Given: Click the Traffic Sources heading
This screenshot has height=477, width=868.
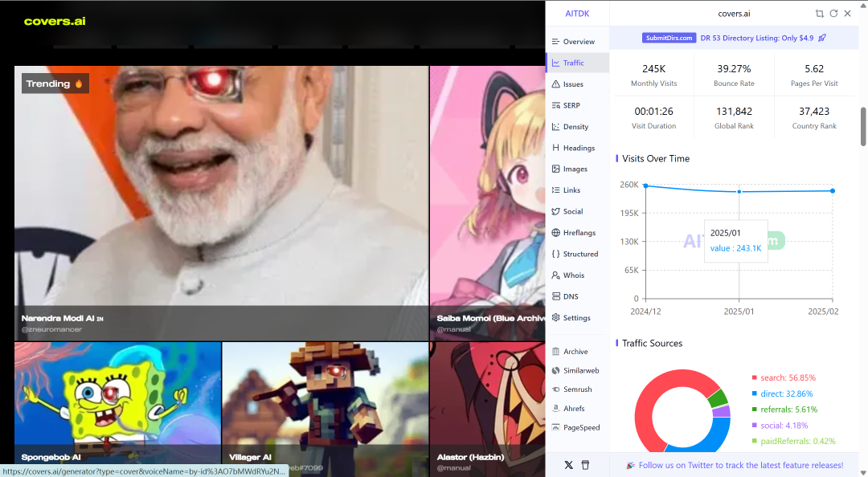Looking at the screenshot, I should [x=652, y=344].
